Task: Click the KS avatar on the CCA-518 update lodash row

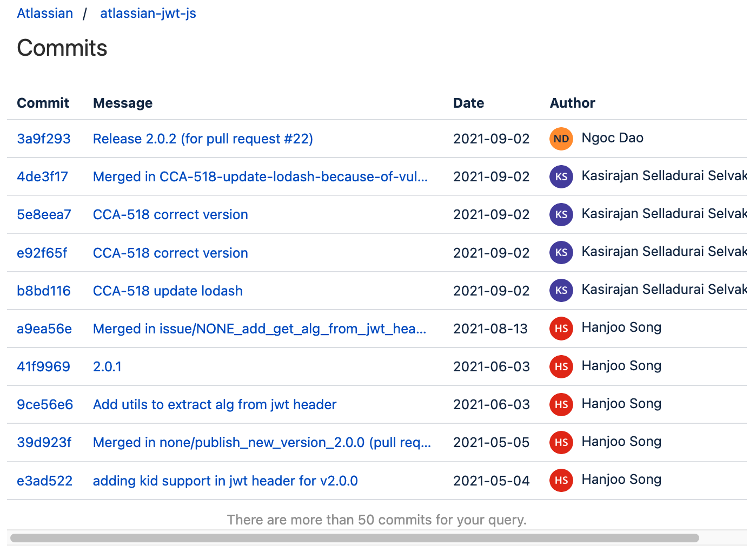Action: tap(561, 290)
